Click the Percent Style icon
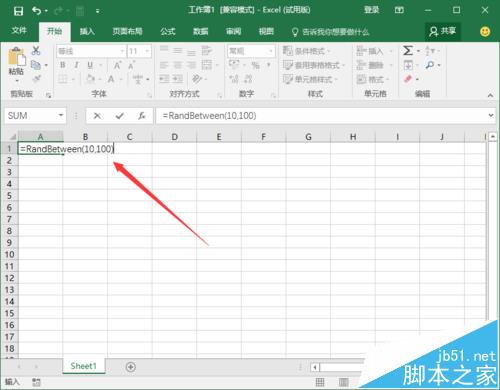The image size is (500, 390). point(255,65)
